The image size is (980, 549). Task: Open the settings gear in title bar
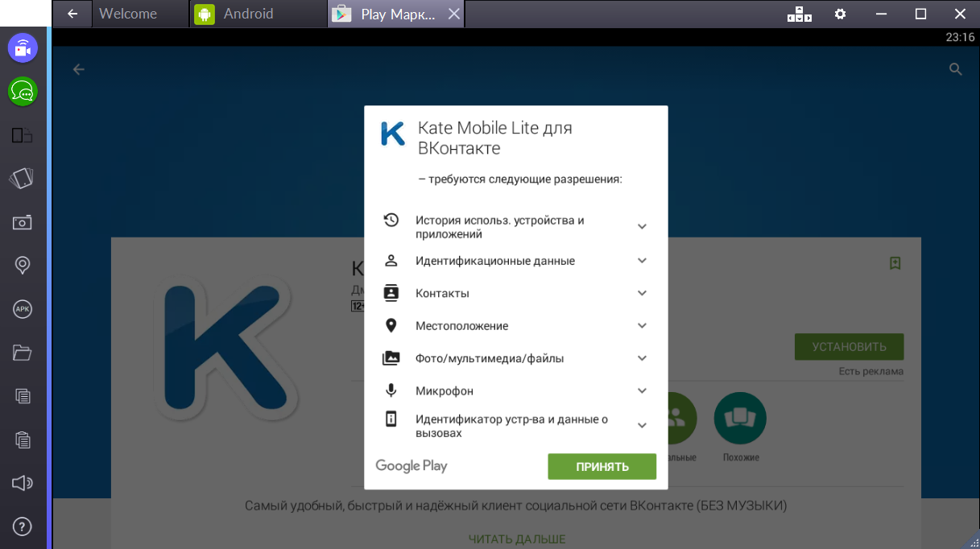pyautogui.click(x=840, y=14)
